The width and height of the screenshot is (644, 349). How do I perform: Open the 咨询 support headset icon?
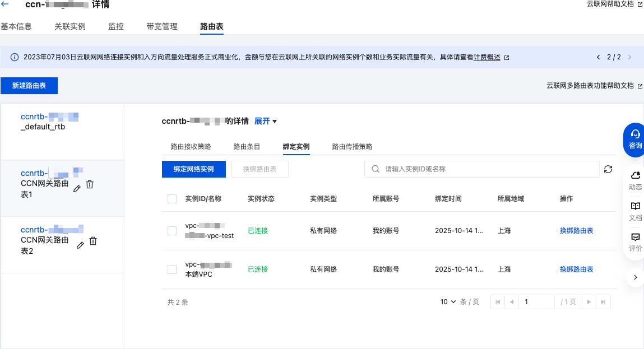(635, 139)
